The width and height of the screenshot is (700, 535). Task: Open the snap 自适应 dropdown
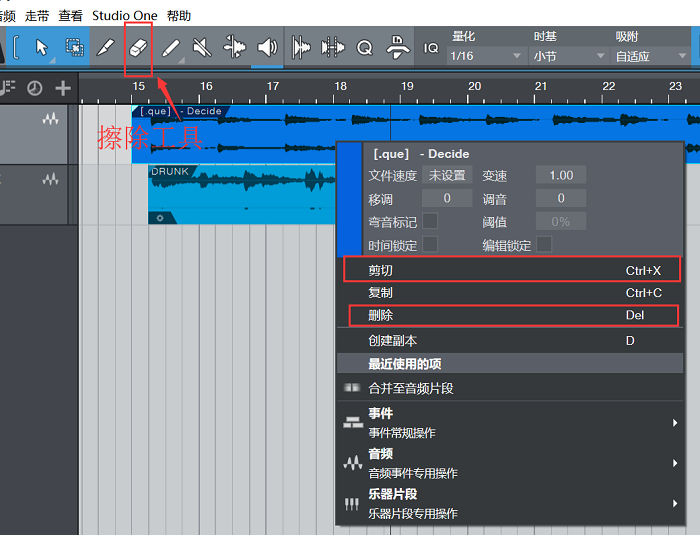coord(650,56)
